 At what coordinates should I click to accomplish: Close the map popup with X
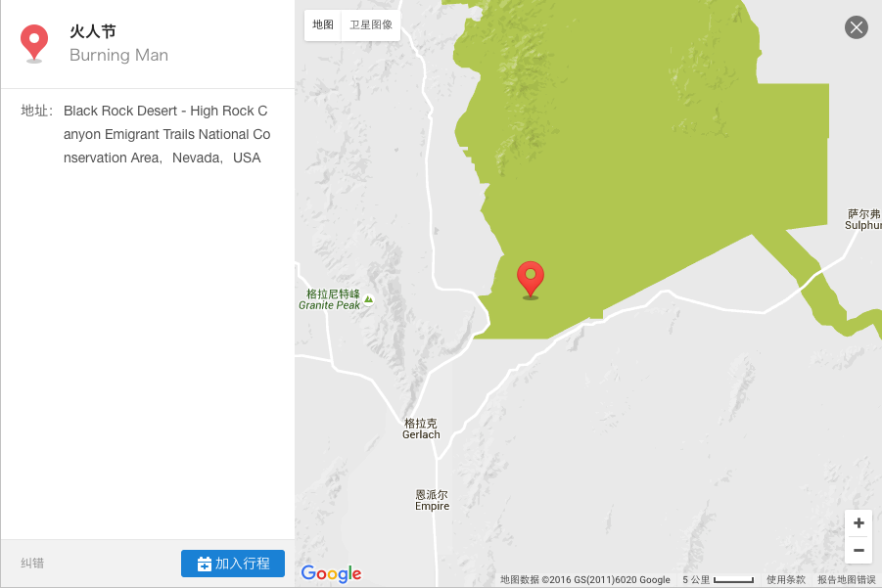coord(857,27)
